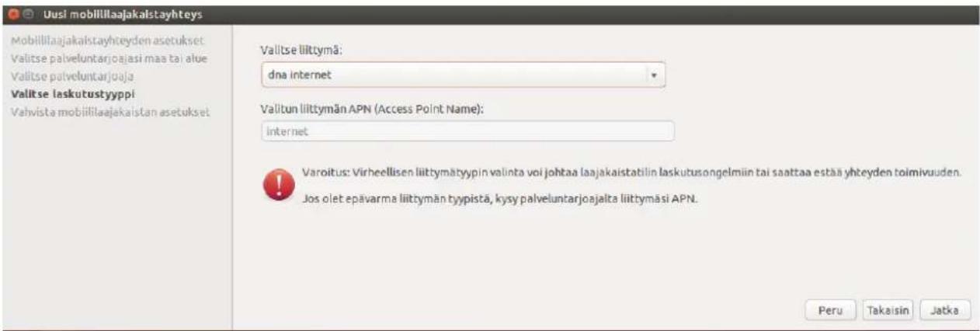Go back with the Takaisin button
Viewport: 980px width, 331px height.
(x=888, y=309)
